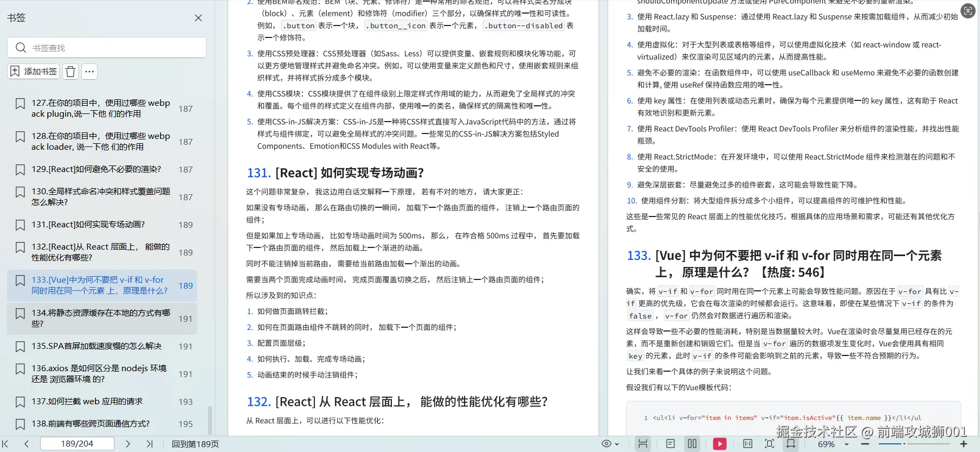Click page number 195 beside bookmark 138
The image size is (980, 452).
[185, 424]
